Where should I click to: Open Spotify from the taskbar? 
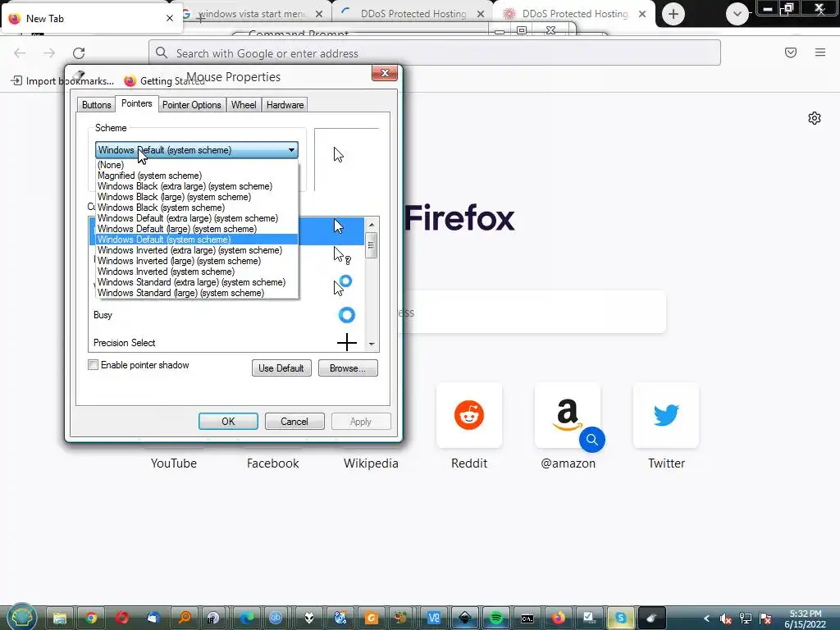tap(496, 619)
